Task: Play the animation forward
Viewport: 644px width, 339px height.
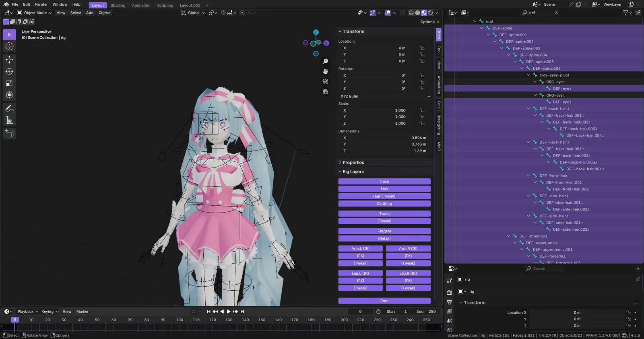Action: [229, 312]
